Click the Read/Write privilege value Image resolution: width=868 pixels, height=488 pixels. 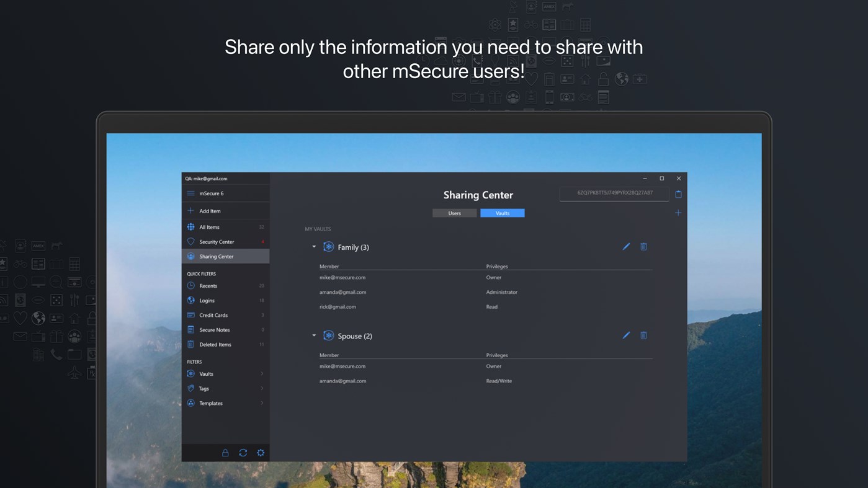(499, 381)
